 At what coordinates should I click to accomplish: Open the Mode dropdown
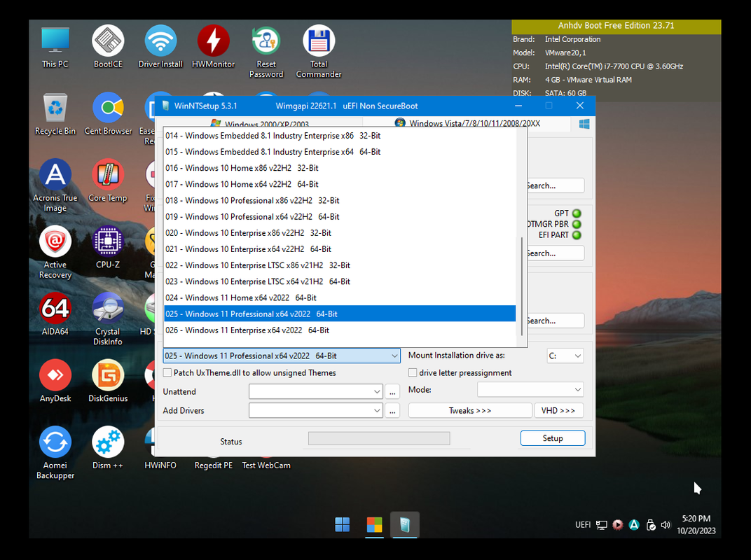(x=530, y=390)
